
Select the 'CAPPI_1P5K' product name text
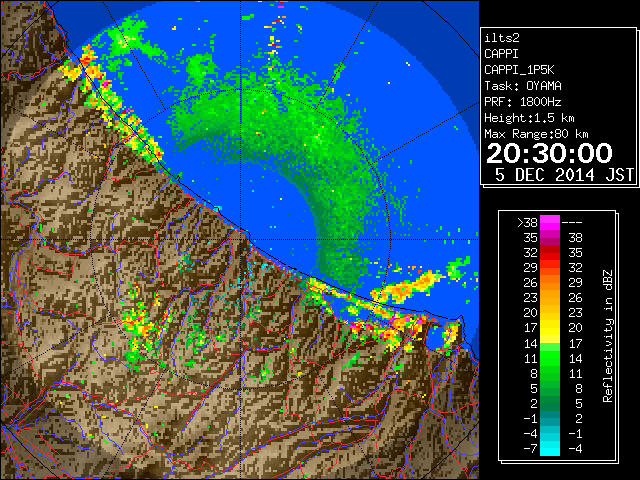click(519, 70)
